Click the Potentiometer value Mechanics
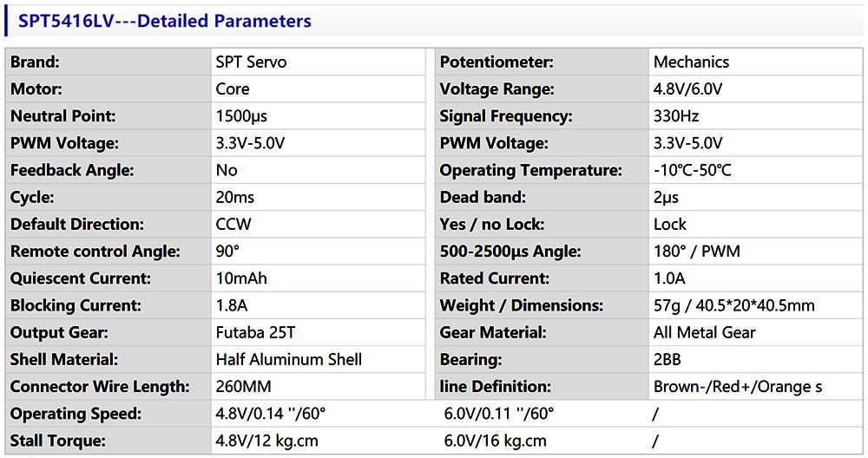The image size is (868, 458). click(691, 62)
